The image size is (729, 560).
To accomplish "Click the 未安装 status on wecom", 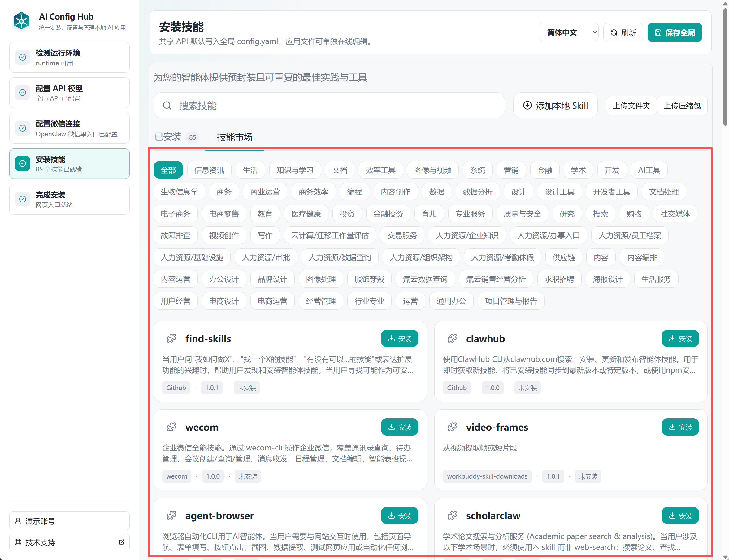I will tap(248, 476).
